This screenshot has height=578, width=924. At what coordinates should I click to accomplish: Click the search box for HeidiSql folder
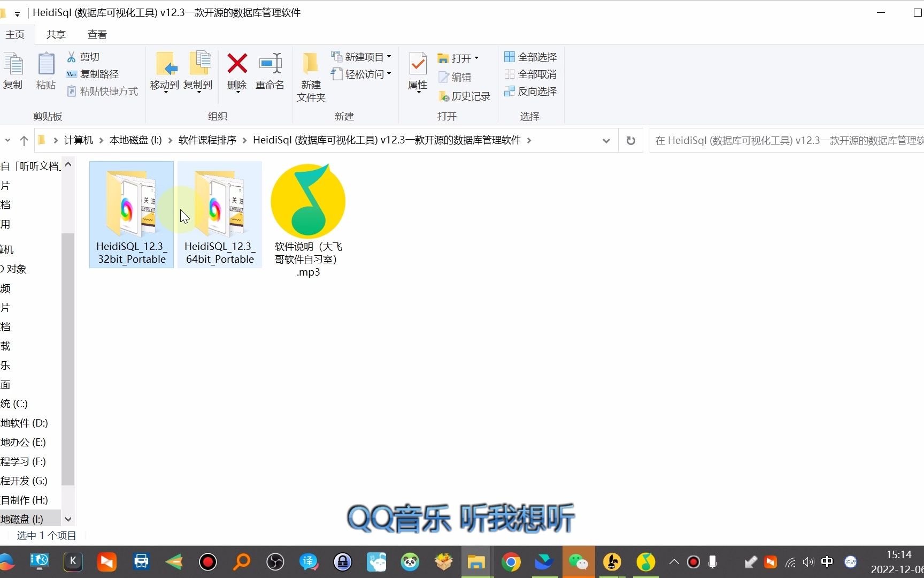(x=787, y=140)
